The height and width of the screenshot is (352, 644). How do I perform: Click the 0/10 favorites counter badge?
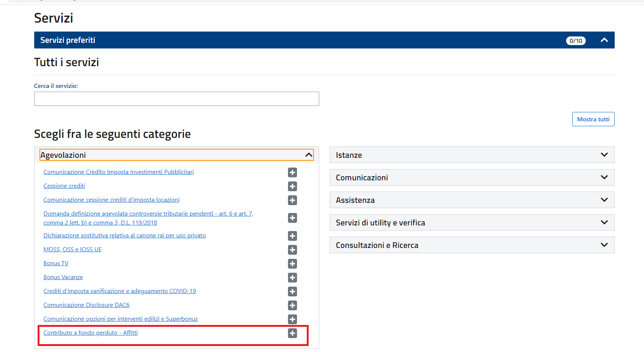[576, 41]
